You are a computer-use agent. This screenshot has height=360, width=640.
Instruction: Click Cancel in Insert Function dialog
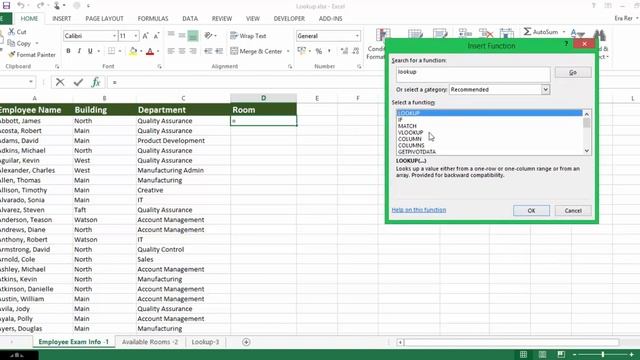[x=573, y=211]
